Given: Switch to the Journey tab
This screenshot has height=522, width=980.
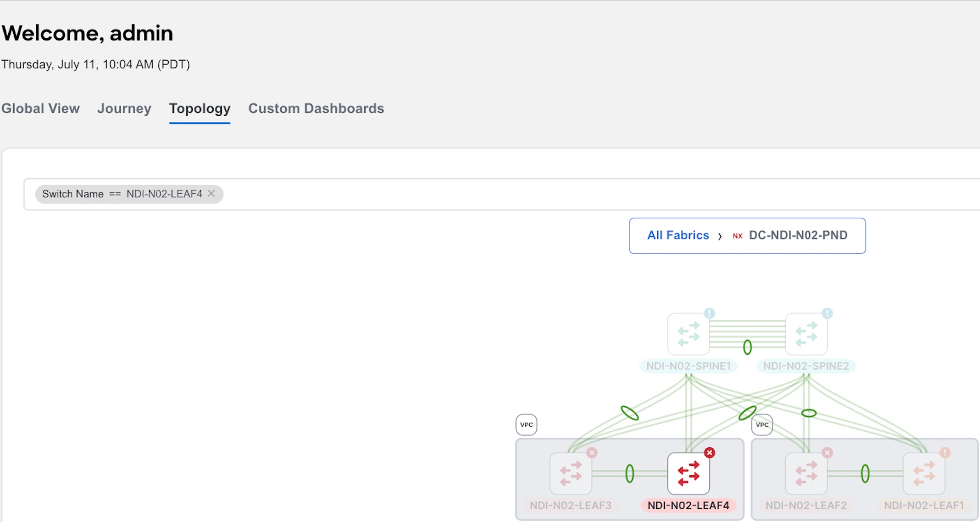Looking at the screenshot, I should [x=124, y=108].
